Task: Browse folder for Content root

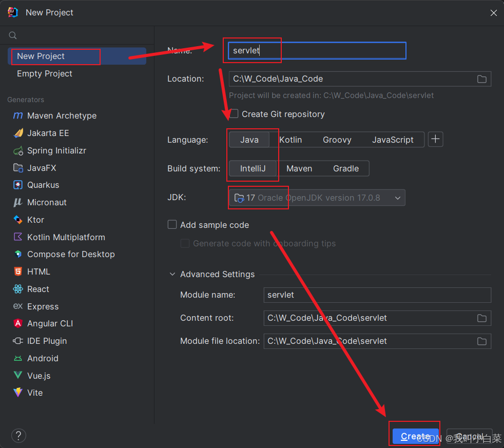Action: (x=481, y=318)
